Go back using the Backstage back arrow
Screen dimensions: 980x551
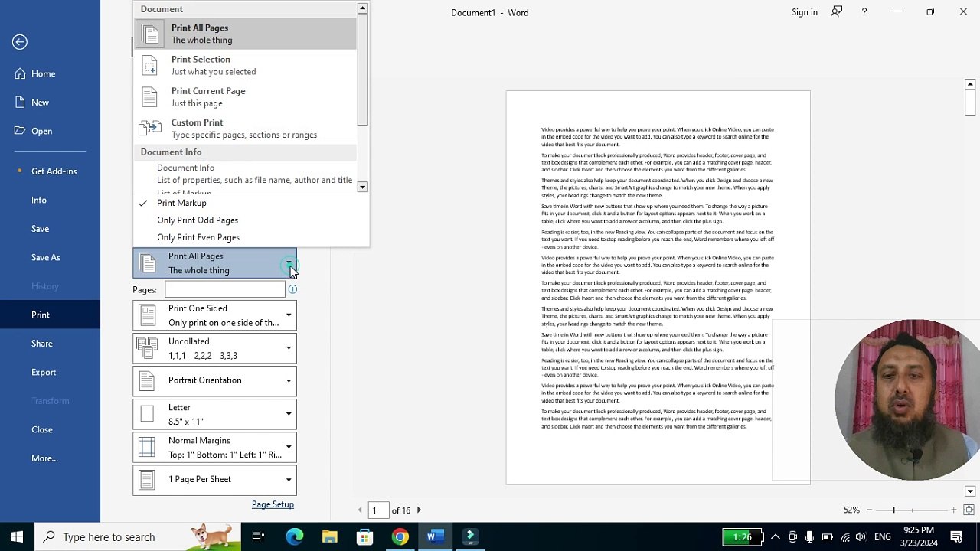pos(20,42)
